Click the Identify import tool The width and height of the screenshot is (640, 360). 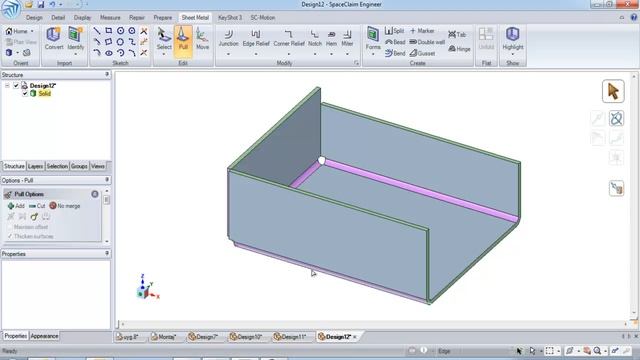point(76,40)
